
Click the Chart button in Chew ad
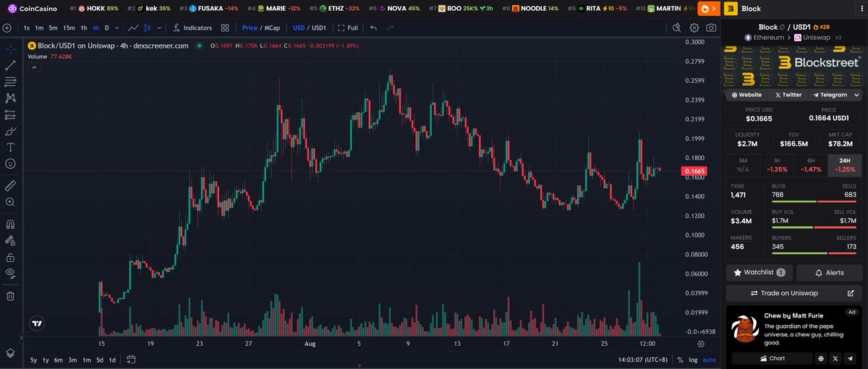click(772, 358)
